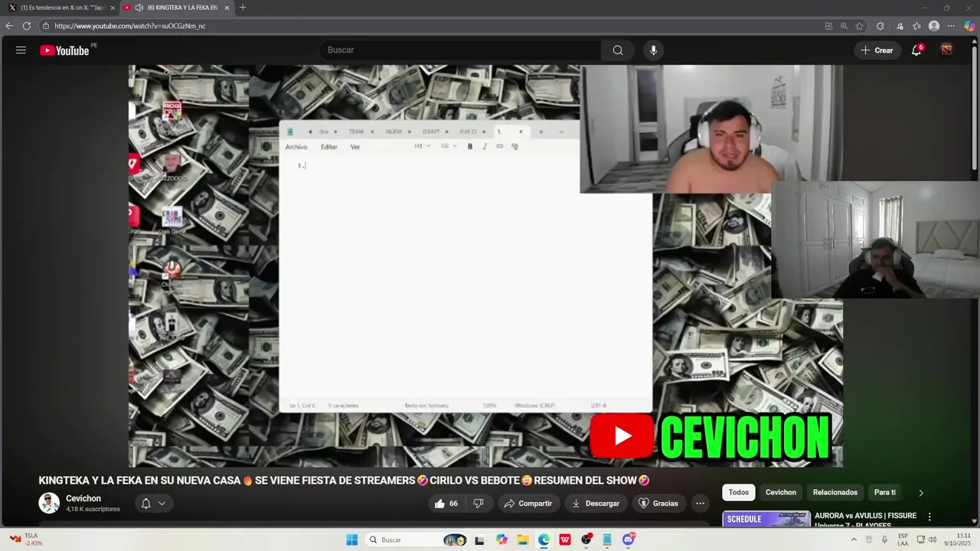Image resolution: width=980 pixels, height=551 pixels.
Task: Select the Cevichon filter chip
Action: point(781,493)
